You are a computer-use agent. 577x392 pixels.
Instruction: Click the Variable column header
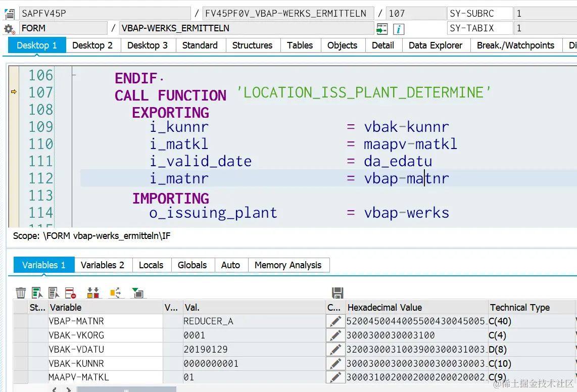tap(106, 307)
